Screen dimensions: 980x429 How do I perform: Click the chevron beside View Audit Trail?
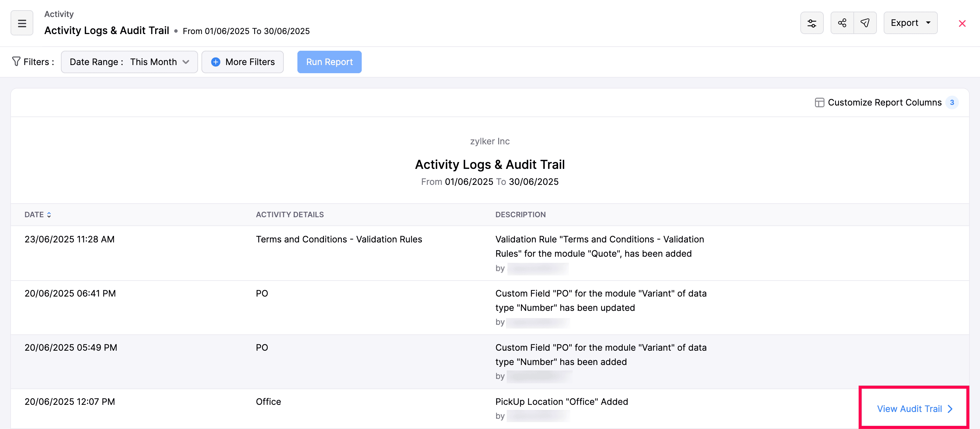point(950,409)
